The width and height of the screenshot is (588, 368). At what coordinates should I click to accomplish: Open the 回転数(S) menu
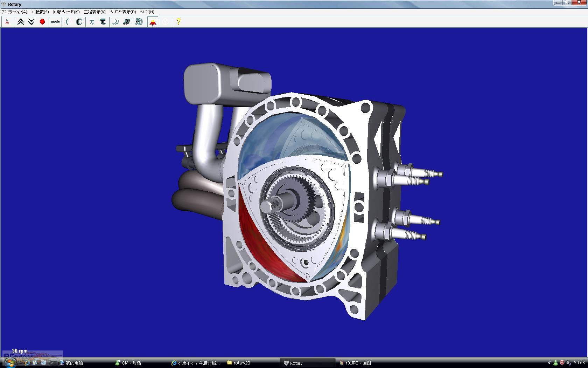pyautogui.click(x=40, y=12)
